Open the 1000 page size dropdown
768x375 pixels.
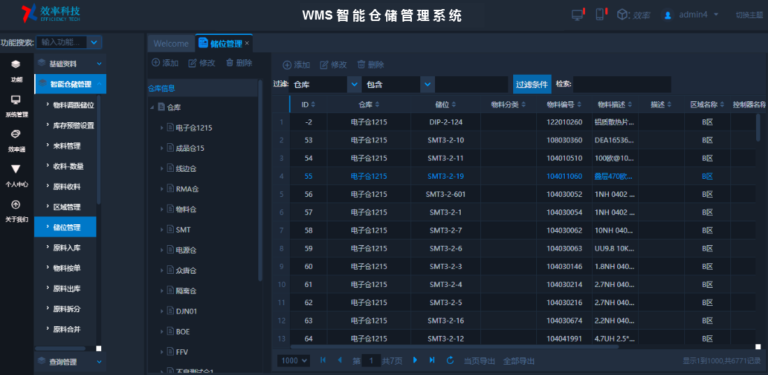pyautogui.click(x=293, y=360)
